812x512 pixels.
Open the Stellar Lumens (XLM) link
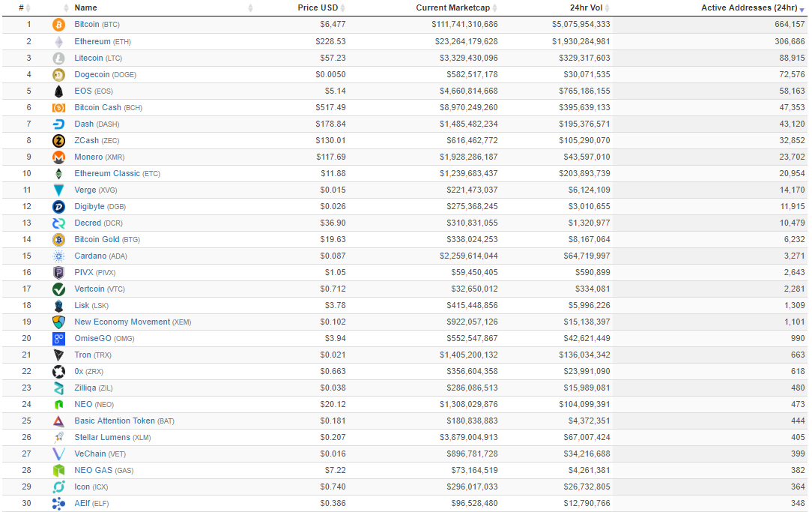(x=112, y=437)
